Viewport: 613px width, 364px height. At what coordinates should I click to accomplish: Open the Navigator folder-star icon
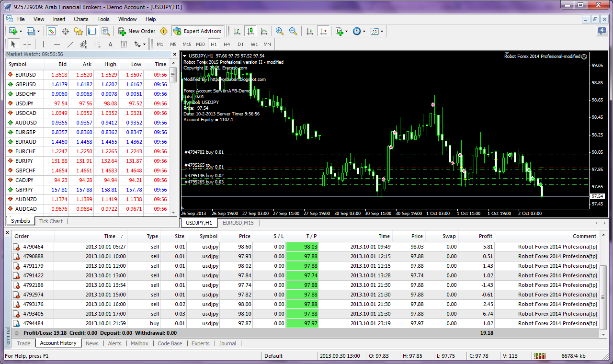coord(79,31)
